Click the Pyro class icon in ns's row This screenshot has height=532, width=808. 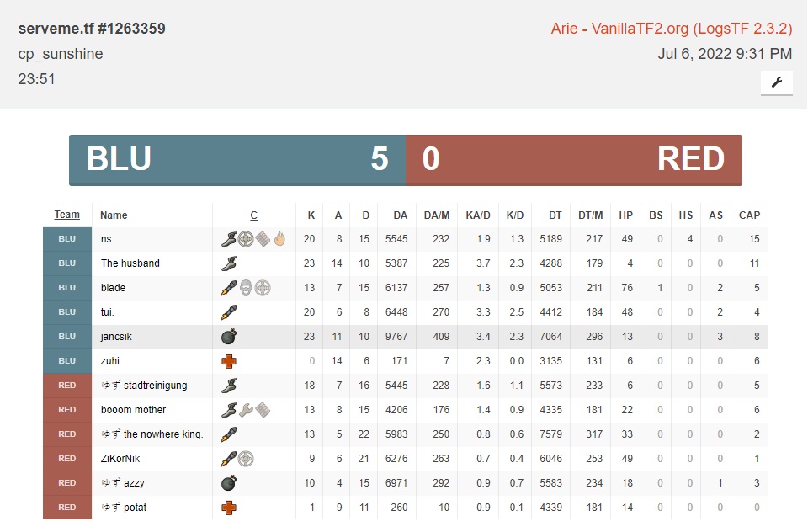coord(279,239)
